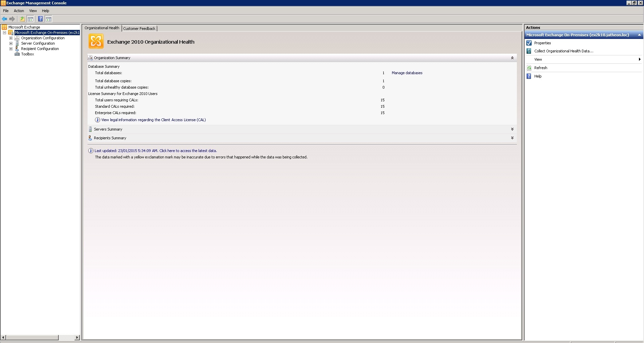Click the Exchange 2010 Organizational Health title
This screenshot has width=644, height=343.
151,42
